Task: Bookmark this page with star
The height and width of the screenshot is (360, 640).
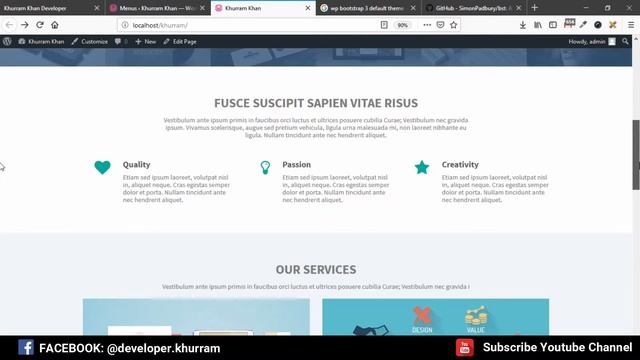Action: pos(453,25)
